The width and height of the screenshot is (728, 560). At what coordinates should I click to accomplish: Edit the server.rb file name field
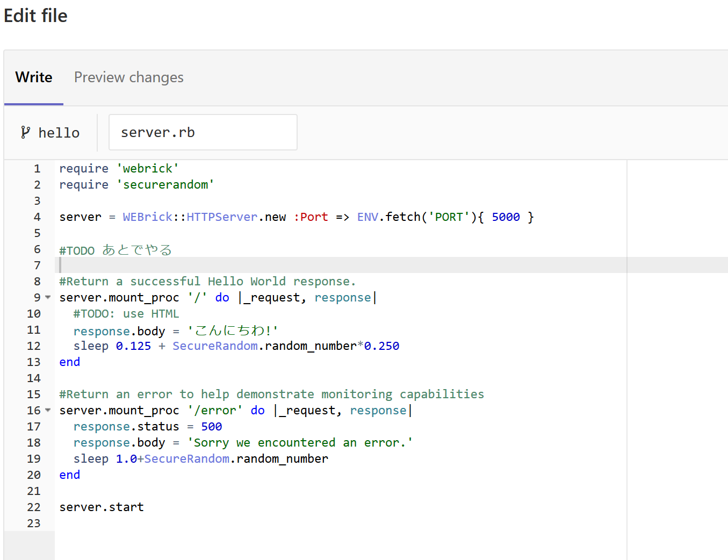[x=203, y=132]
